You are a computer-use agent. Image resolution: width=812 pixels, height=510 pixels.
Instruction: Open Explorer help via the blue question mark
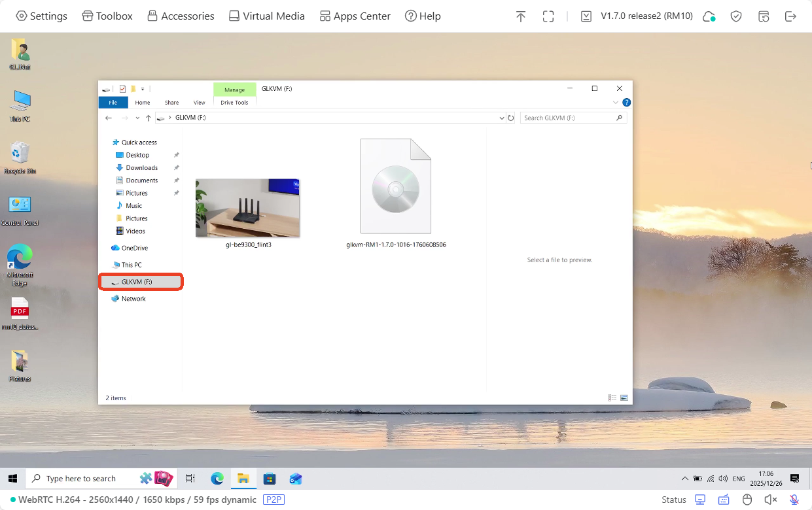[x=626, y=102]
